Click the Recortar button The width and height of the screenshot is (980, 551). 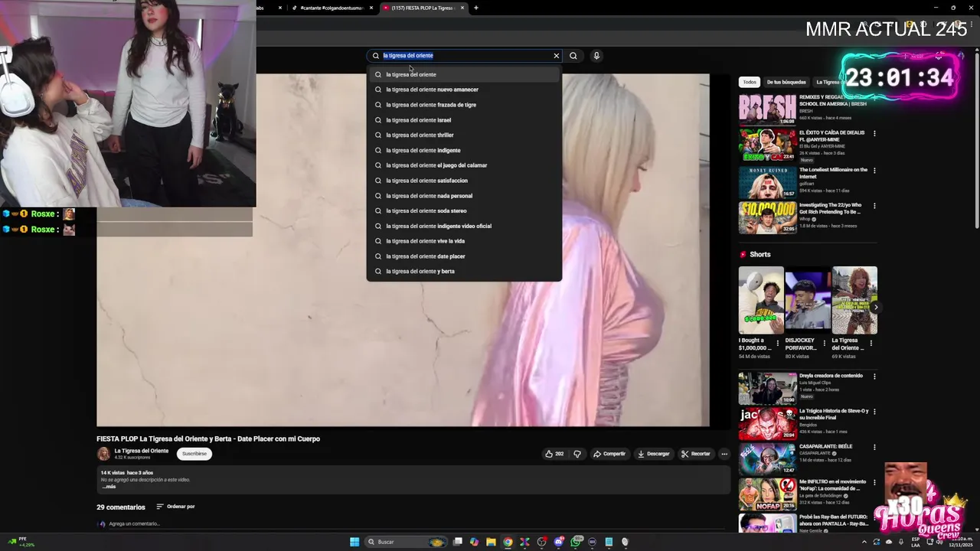pos(696,454)
